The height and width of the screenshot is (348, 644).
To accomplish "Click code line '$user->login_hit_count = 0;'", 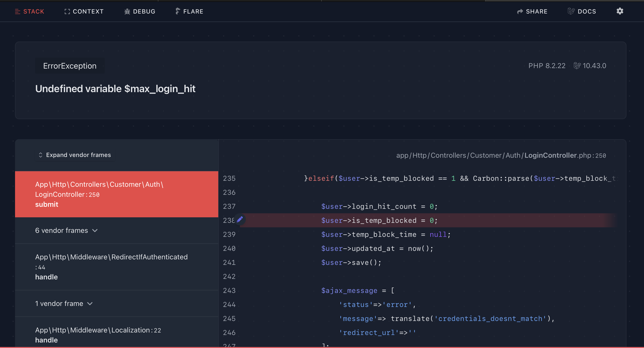I will [380, 206].
